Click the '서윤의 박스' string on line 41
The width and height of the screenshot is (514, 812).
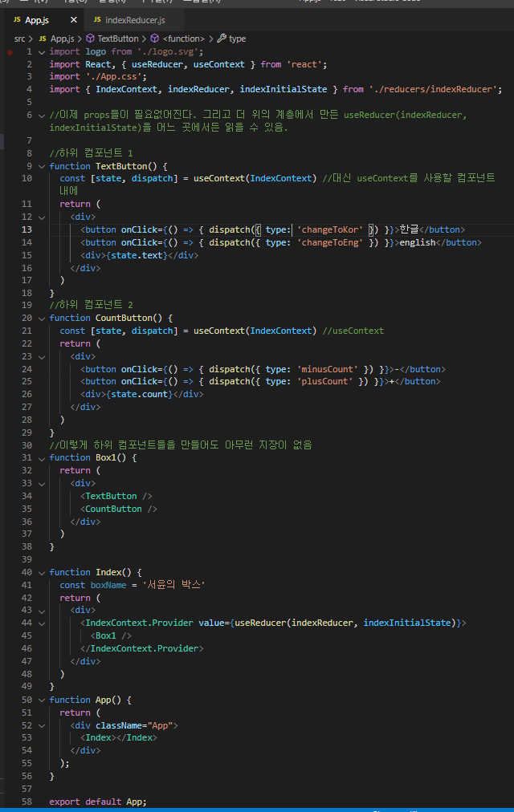pos(173,585)
